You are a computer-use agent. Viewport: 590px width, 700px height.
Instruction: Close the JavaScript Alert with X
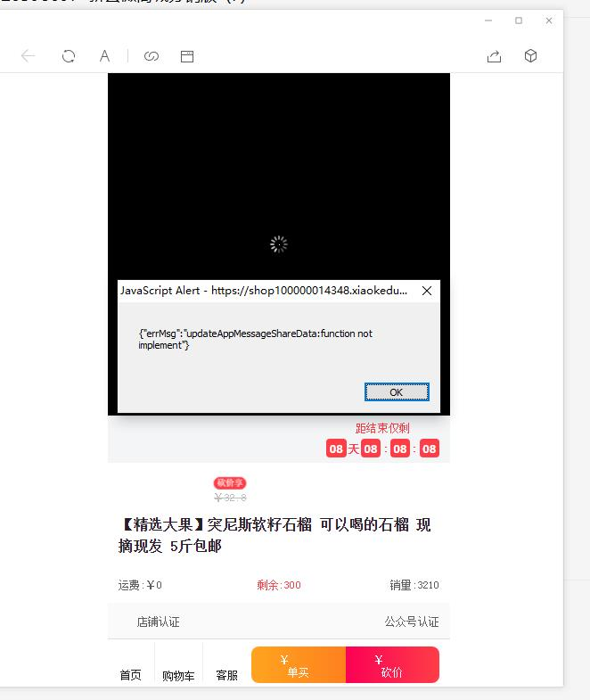(427, 291)
